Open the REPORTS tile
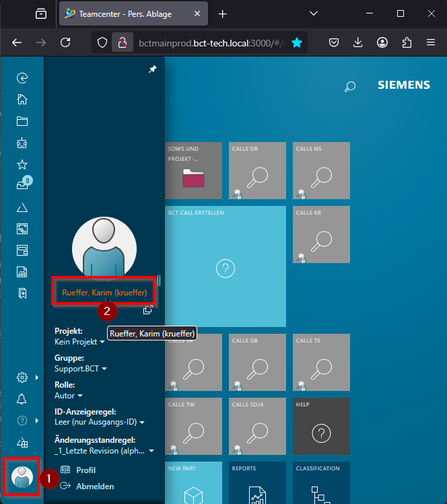 coord(257,482)
